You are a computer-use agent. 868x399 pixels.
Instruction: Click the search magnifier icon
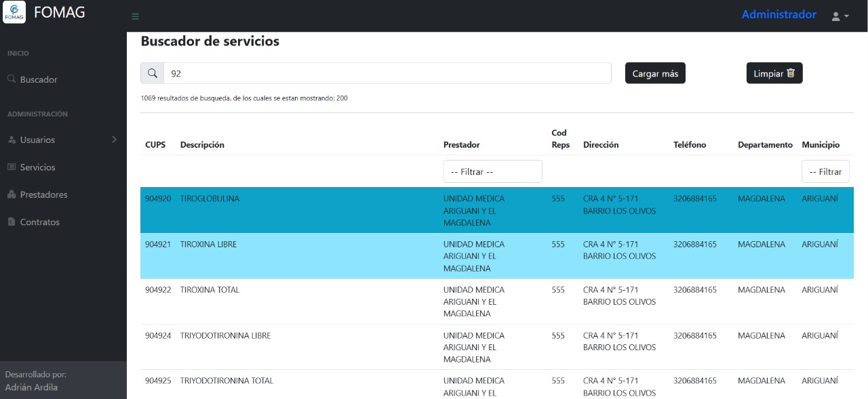(151, 72)
